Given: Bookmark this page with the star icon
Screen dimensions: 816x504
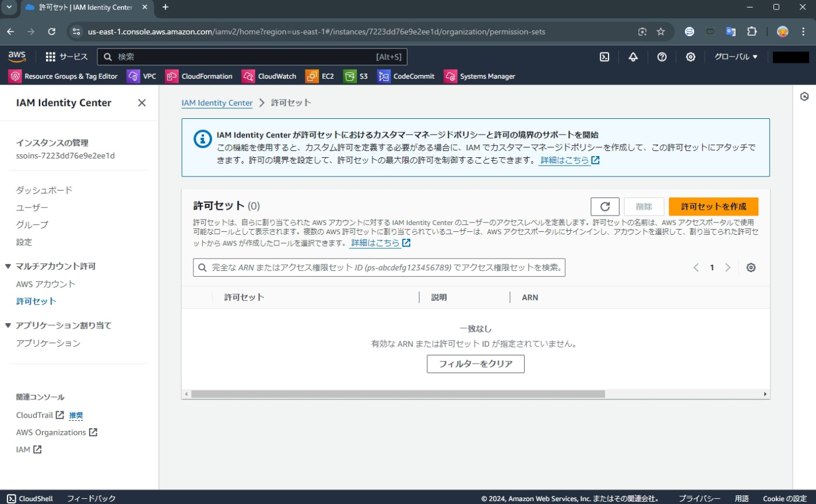Looking at the screenshot, I should click(661, 31).
